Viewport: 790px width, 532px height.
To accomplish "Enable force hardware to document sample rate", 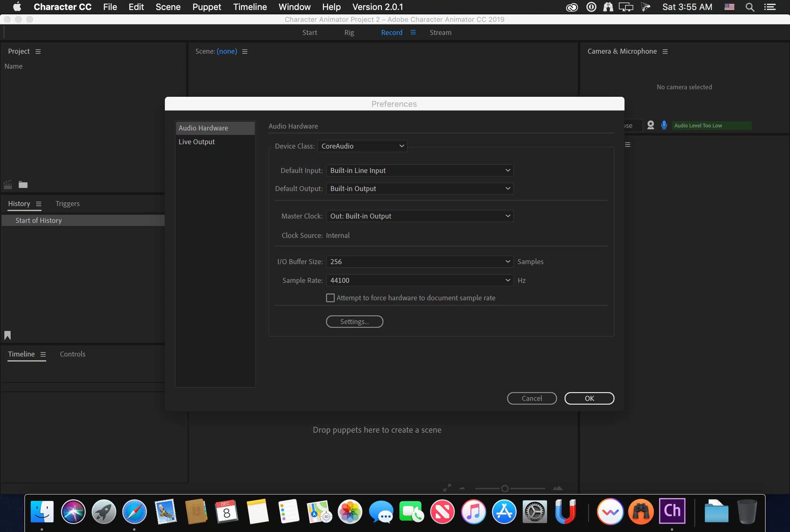I will point(330,298).
